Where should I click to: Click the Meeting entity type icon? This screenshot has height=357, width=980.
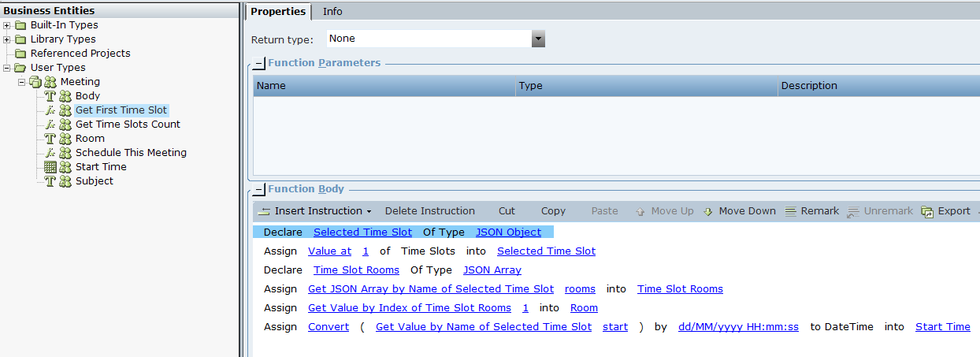point(50,82)
